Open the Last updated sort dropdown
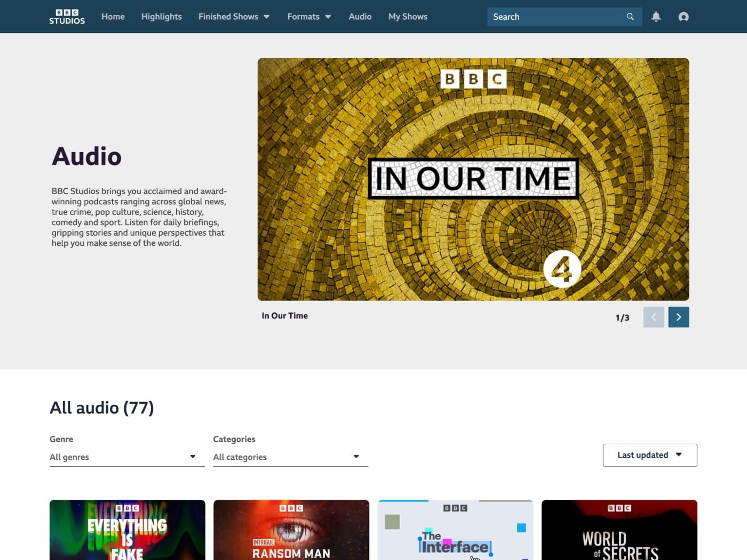 pyautogui.click(x=650, y=455)
